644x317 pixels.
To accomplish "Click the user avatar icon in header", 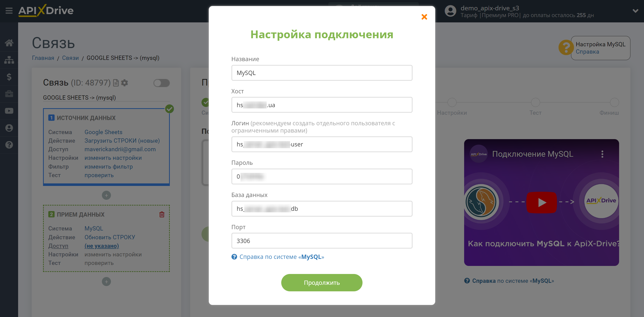I will [x=450, y=11].
